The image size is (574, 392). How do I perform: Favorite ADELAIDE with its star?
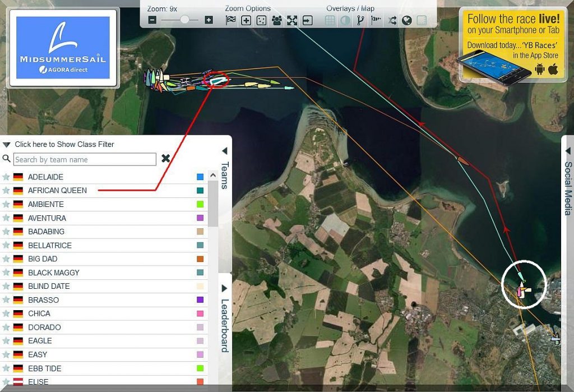6,177
